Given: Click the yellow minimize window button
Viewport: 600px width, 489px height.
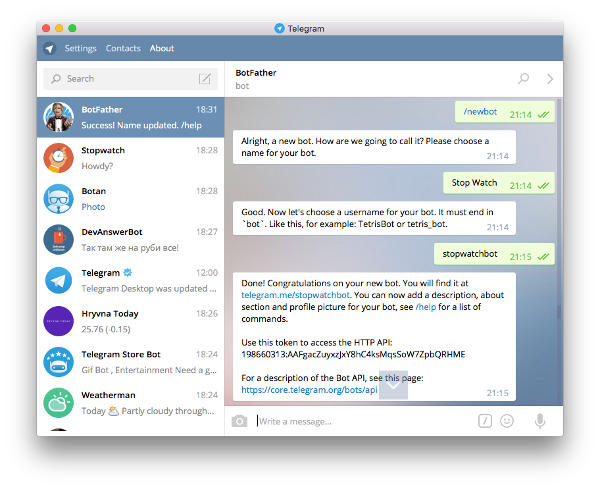Looking at the screenshot, I should (59, 28).
